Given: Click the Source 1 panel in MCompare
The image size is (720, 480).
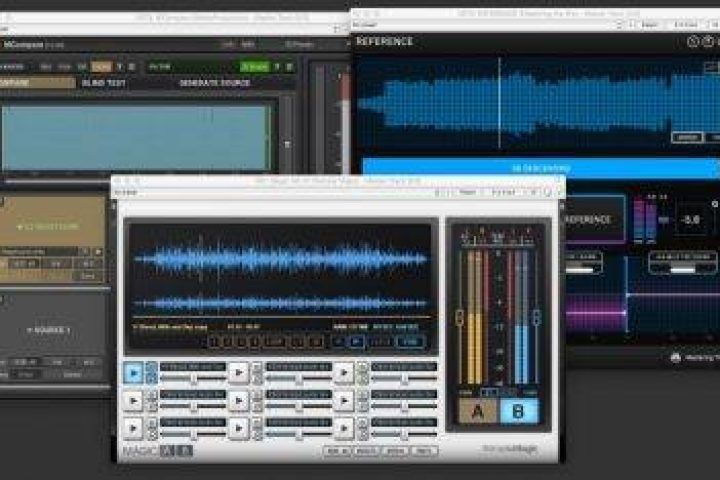Looking at the screenshot, I should click(x=52, y=330).
